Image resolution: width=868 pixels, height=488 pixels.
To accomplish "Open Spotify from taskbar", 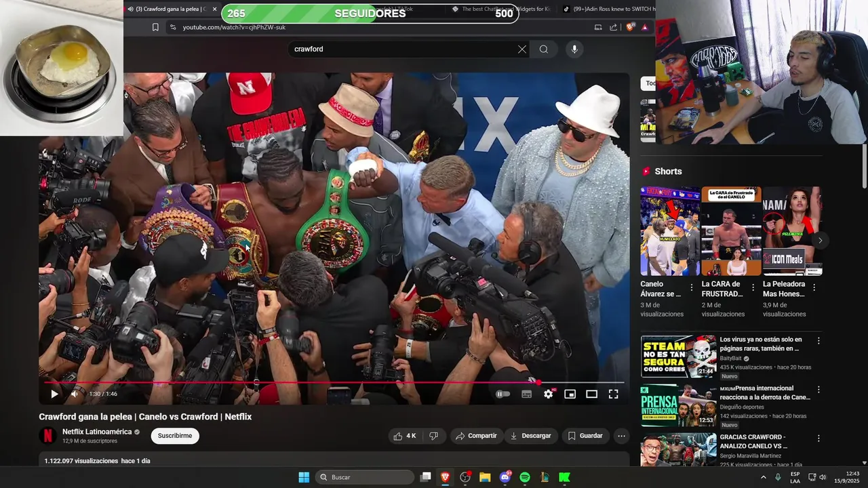I will pos(525,477).
